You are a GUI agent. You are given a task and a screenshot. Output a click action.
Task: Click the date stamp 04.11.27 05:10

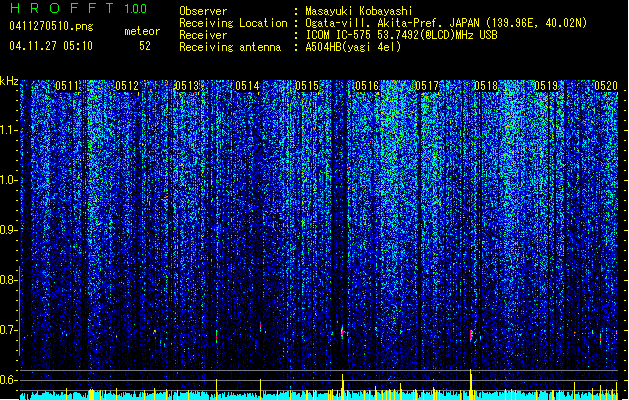tap(51, 45)
